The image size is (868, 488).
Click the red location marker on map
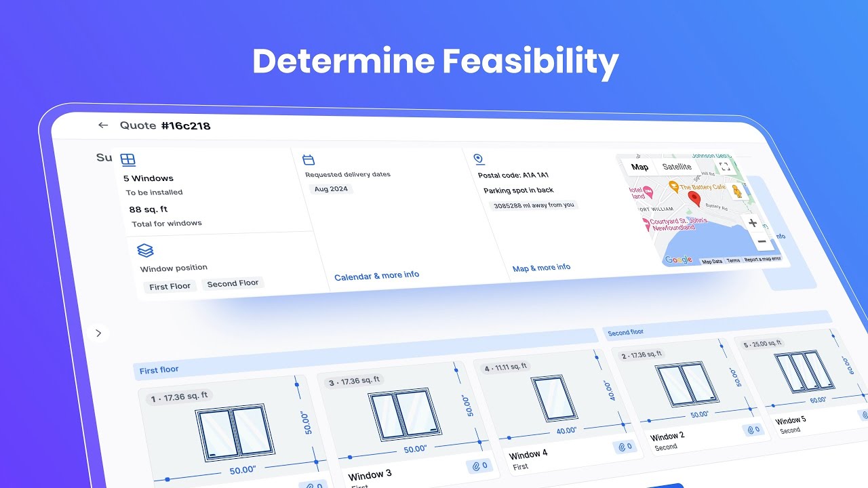pyautogui.click(x=694, y=199)
